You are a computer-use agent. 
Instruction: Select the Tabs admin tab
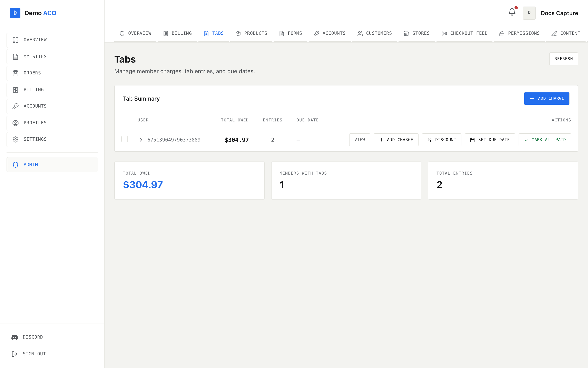(x=214, y=34)
